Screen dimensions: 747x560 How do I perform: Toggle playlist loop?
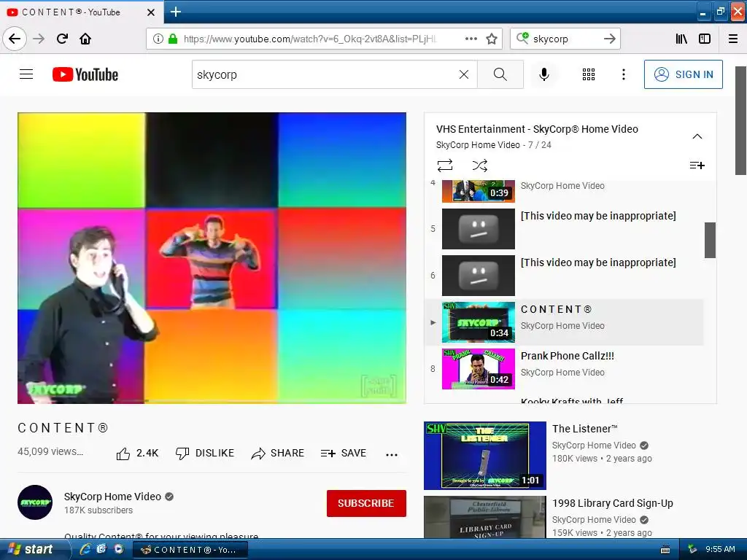445,166
